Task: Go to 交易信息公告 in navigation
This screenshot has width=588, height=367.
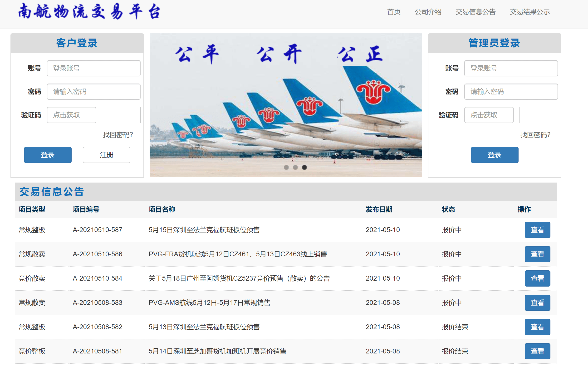Action: point(475,12)
